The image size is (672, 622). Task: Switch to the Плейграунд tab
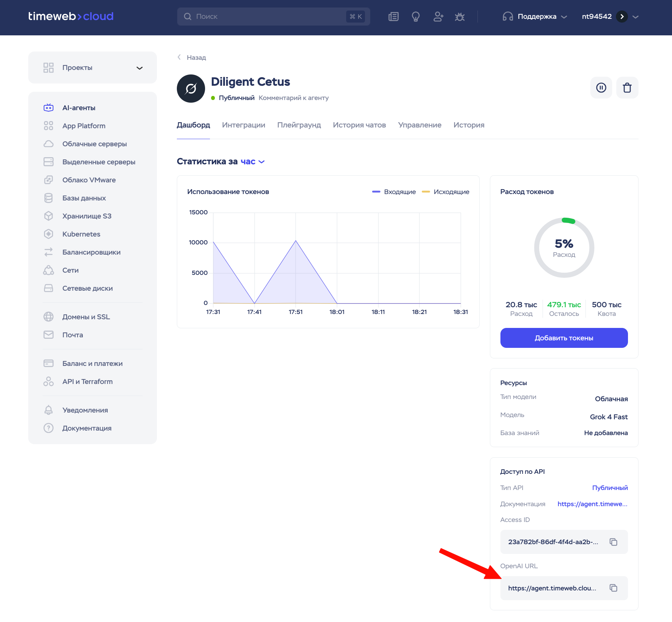(299, 125)
